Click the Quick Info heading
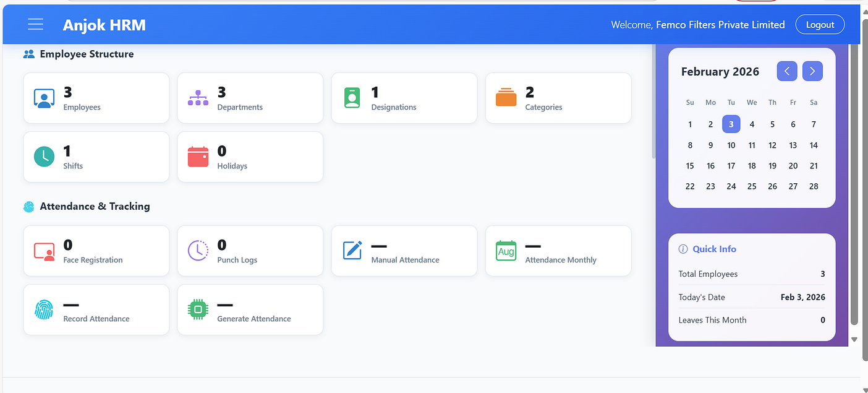Screen dimensions: 868x393 [x=714, y=249]
